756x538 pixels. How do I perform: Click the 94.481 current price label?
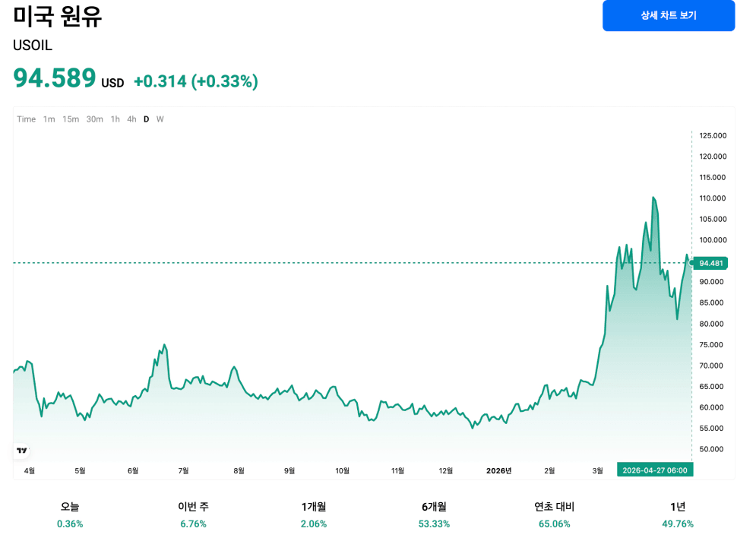(712, 264)
